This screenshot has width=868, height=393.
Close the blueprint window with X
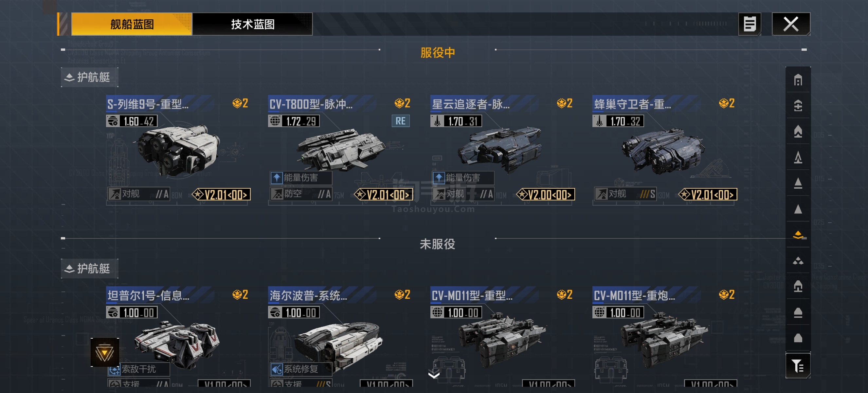tap(791, 24)
